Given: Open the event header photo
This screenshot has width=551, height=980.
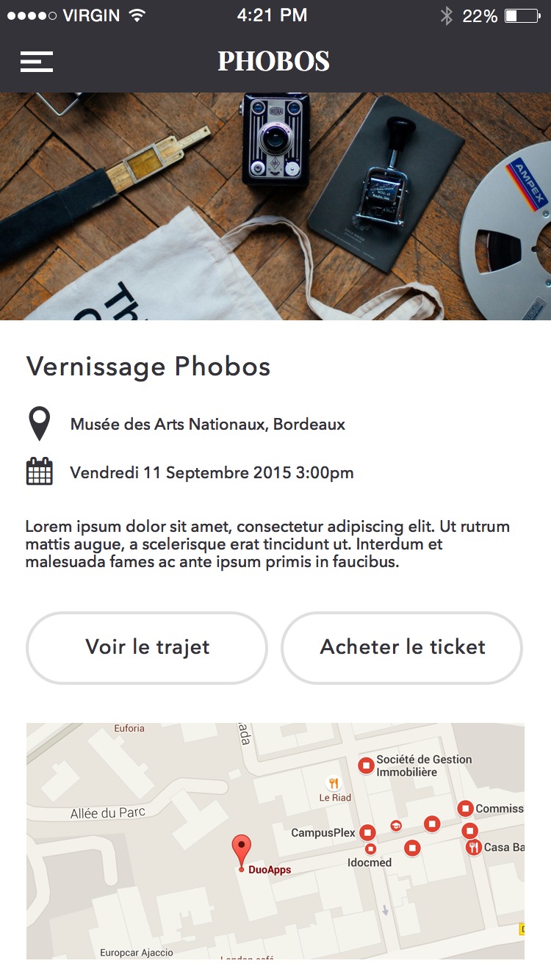Looking at the screenshot, I should pos(275,206).
